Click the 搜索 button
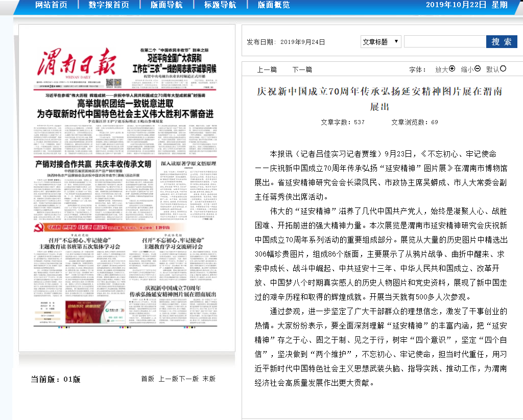The height and width of the screenshot is (420, 523). [x=502, y=42]
